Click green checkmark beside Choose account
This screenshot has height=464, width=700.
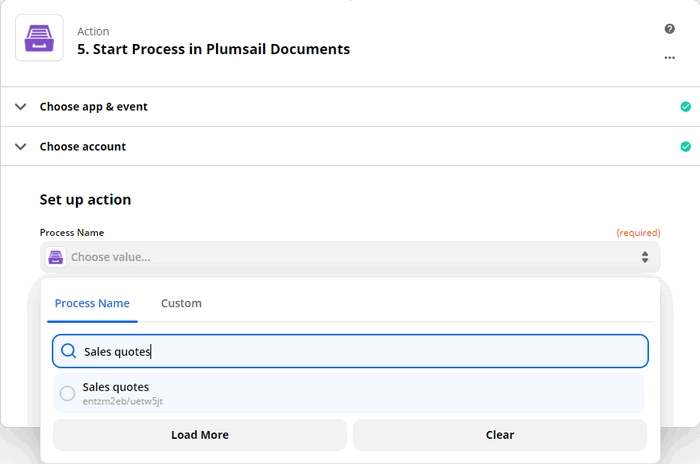point(685,146)
